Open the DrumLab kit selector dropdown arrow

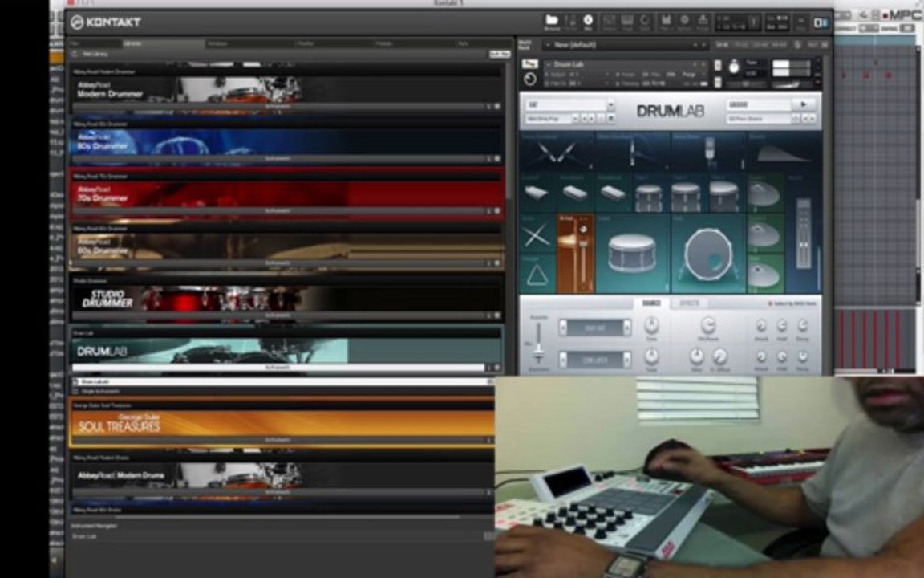tap(610, 104)
